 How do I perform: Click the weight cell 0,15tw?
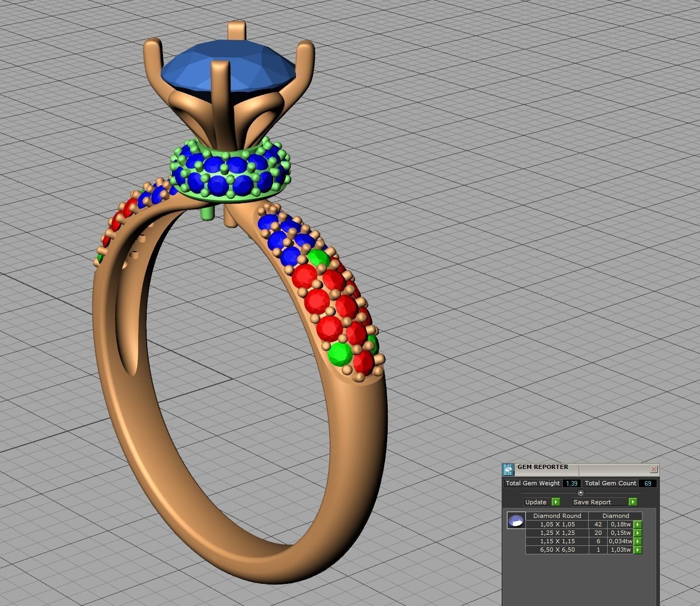(x=621, y=533)
